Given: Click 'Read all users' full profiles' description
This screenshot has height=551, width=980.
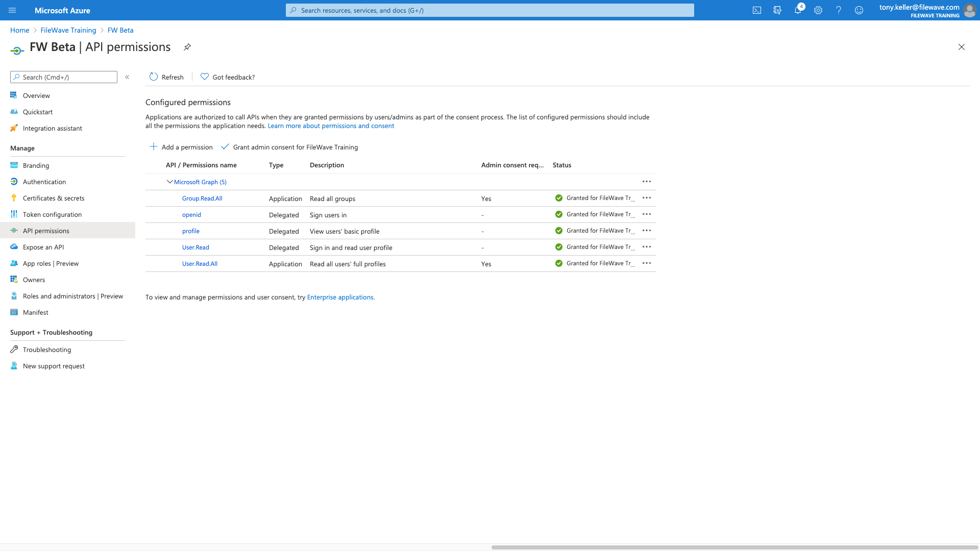Looking at the screenshot, I should click(348, 264).
